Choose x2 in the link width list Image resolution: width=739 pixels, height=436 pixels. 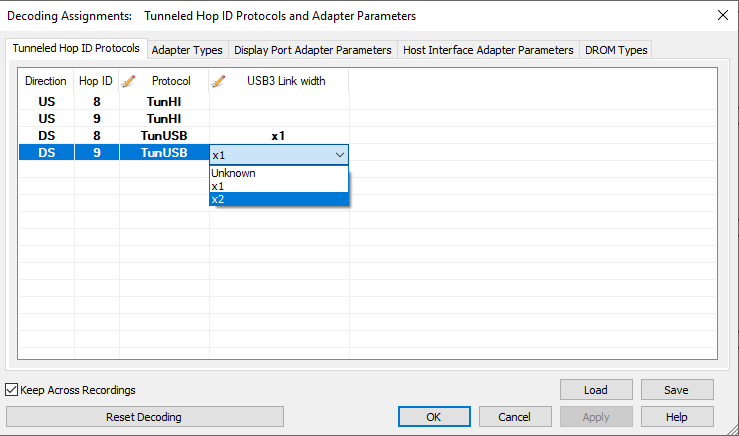(279, 199)
